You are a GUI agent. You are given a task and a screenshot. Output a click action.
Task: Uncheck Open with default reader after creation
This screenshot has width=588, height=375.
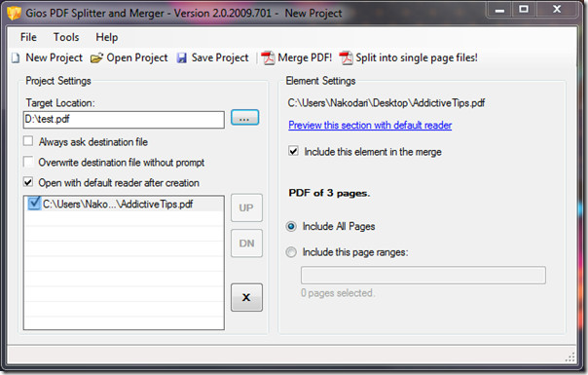[x=28, y=182]
